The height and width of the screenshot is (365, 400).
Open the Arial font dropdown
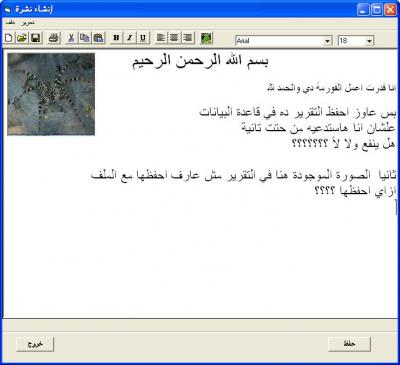pos(327,41)
